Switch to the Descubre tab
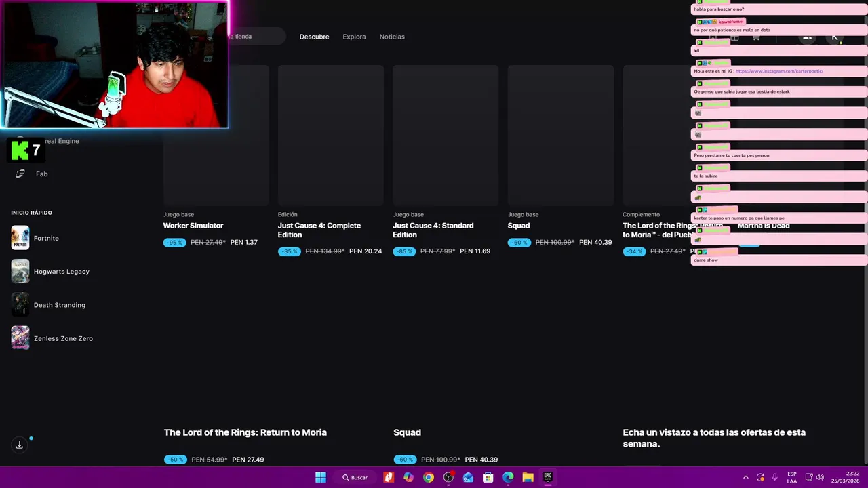Screen dimensions: 868x488 click(314, 37)
